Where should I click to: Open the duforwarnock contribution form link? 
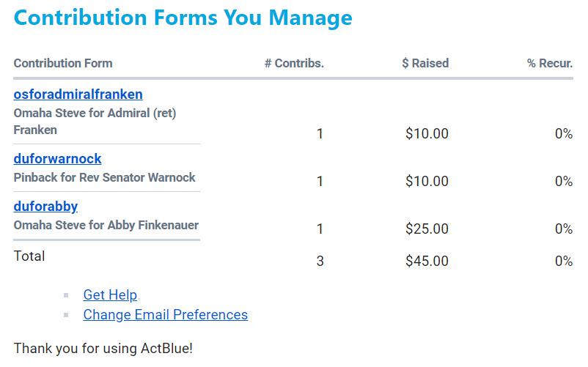(57, 159)
